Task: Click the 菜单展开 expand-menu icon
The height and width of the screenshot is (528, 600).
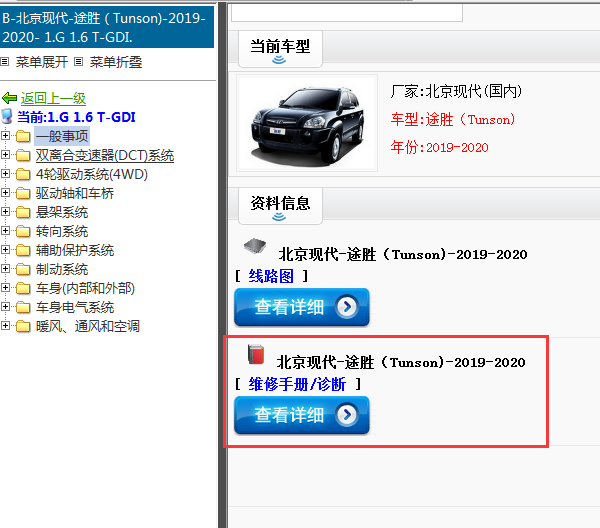Action: tap(4, 62)
